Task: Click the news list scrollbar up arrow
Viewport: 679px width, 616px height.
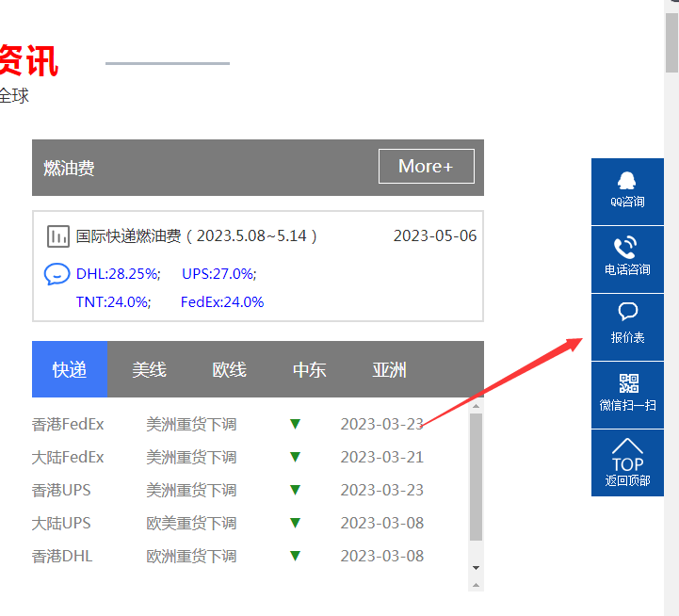Action: coord(476,406)
